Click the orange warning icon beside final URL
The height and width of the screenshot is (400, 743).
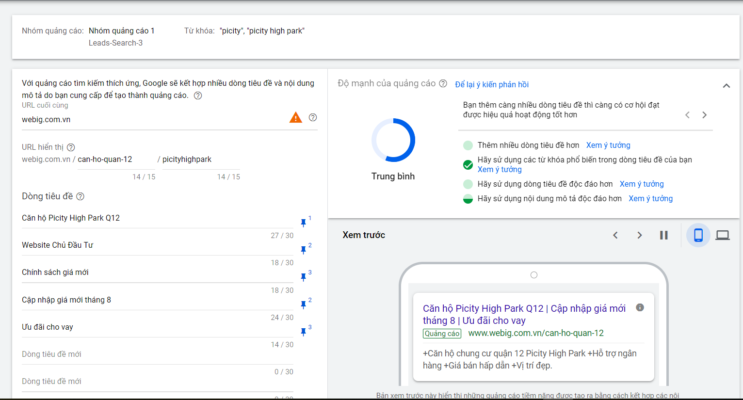[x=295, y=118]
